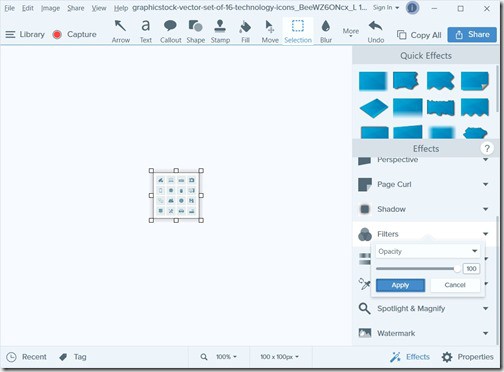Open the Opacity filter type dropdown

click(x=428, y=251)
